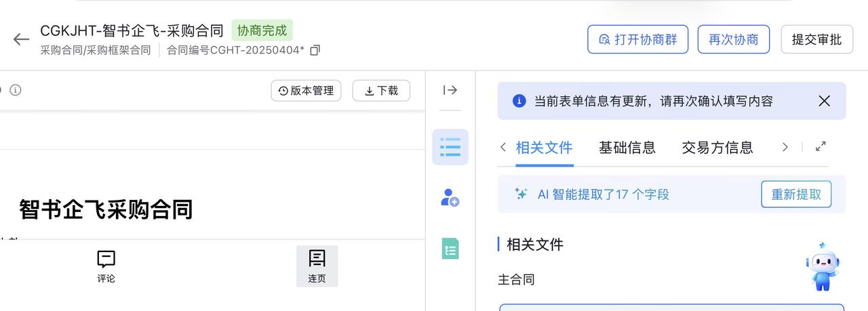Dismiss the form update notice banner

[824, 101]
